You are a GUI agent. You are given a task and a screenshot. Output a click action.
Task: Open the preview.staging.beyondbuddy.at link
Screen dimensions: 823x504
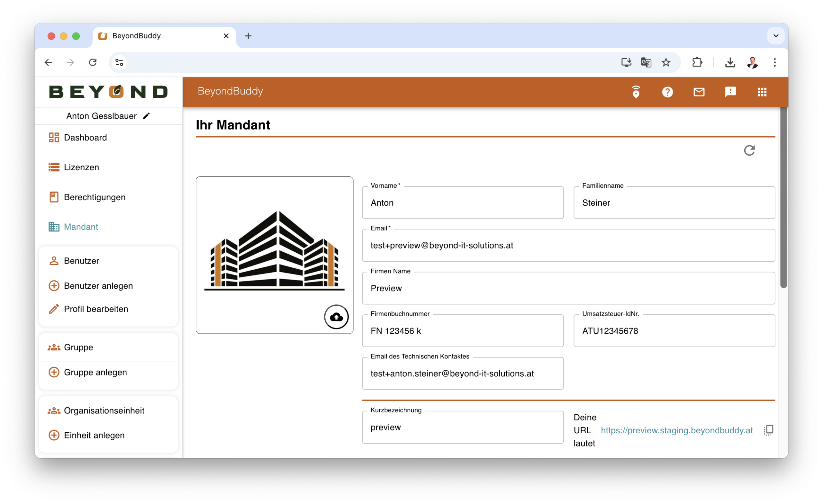pos(676,430)
